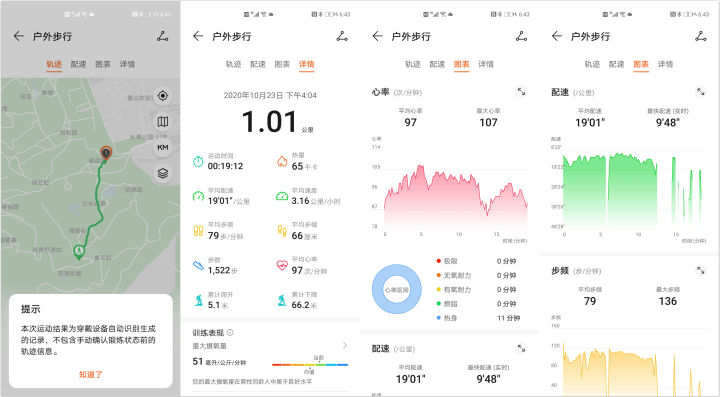Expand the 步频 chart to fullscreen

pos(700,271)
